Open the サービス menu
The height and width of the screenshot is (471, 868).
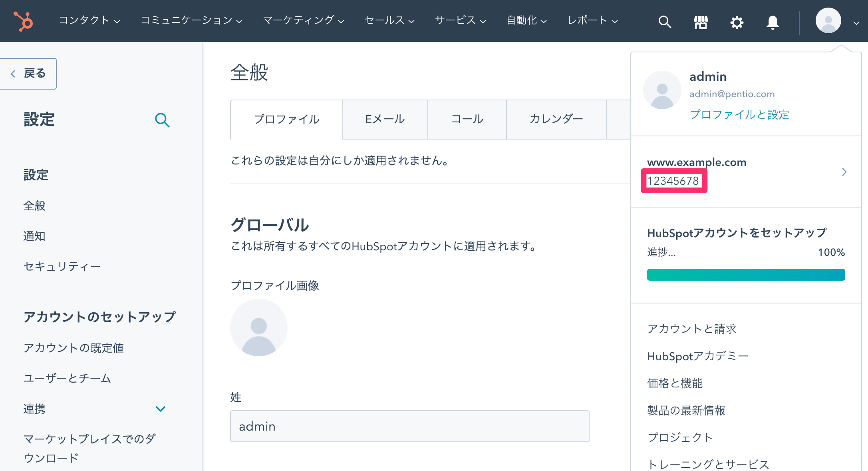point(460,20)
